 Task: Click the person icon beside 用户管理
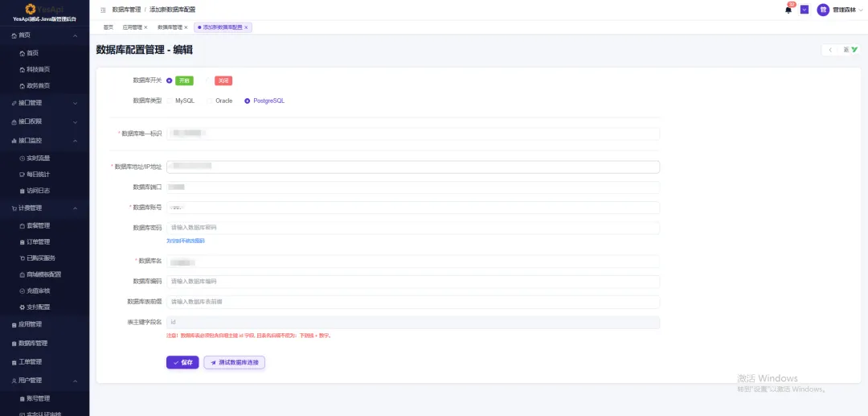(x=14, y=381)
